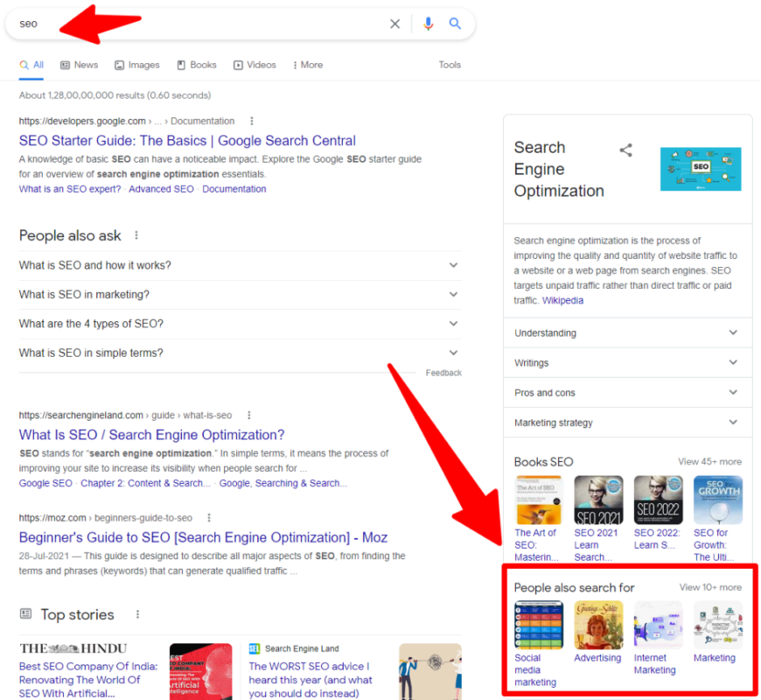Follow the Documentation sitelink
Image resolution: width=761 pixels, height=700 pixels.
[x=234, y=189]
